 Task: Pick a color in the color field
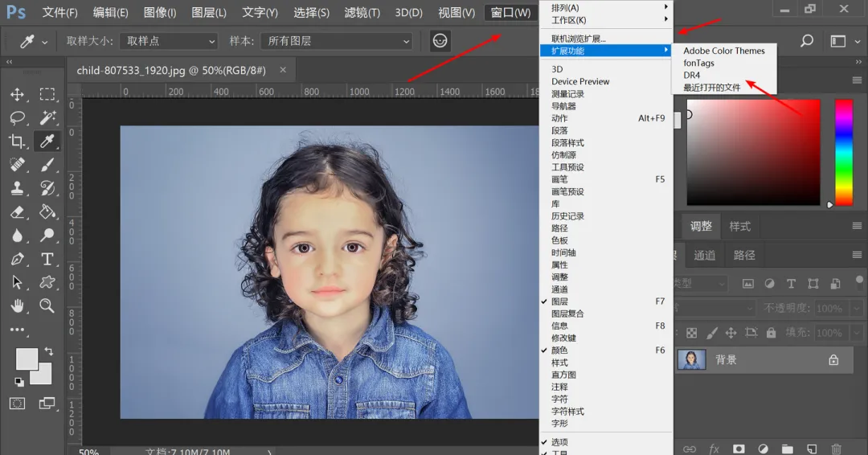753,152
